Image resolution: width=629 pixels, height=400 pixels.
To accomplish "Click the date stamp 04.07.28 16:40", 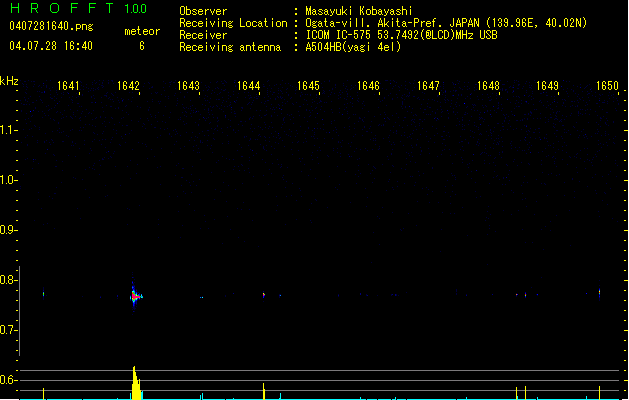I will (x=51, y=46).
